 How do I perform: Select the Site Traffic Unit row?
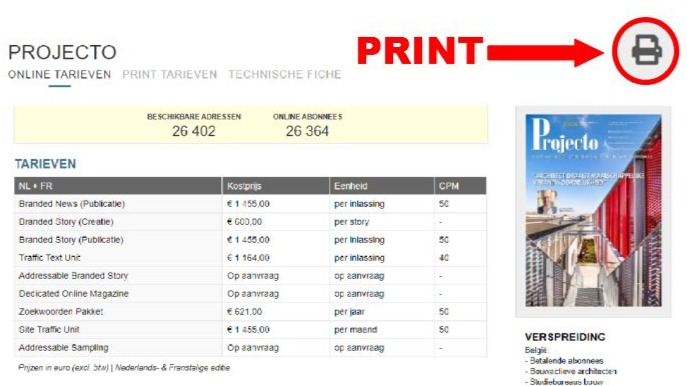pos(250,329)
